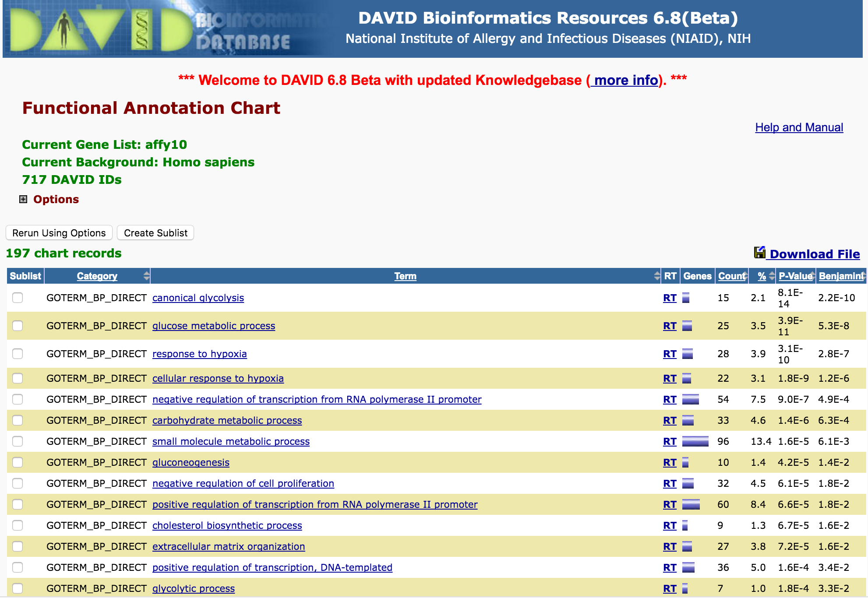This screenshot has height=598, width=868.
Task: Click gene bar icon for canonical glycolysis
Action: tap(686, 298)
